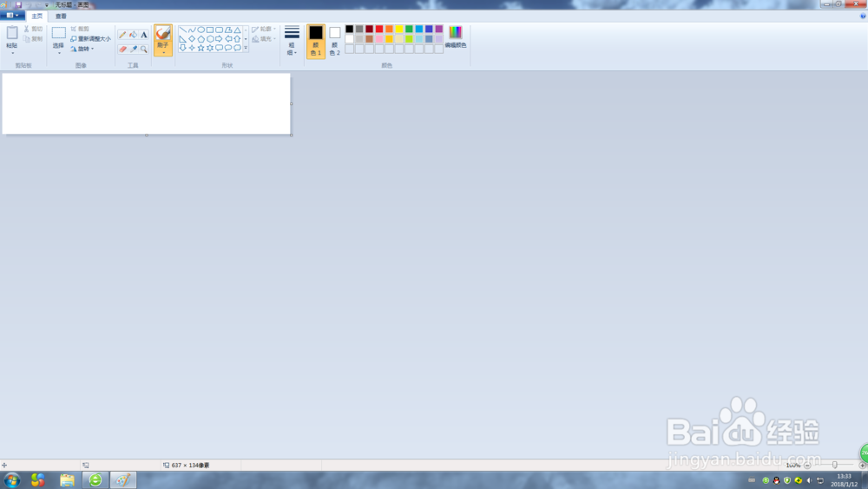
Task: Click the Copy (复制) button
Action: (x=33, y=39)
